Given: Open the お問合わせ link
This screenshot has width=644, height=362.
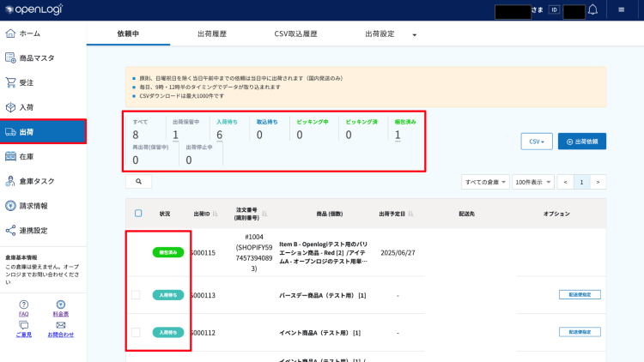Looking at the screenshot, I should [x=61, y=335].
